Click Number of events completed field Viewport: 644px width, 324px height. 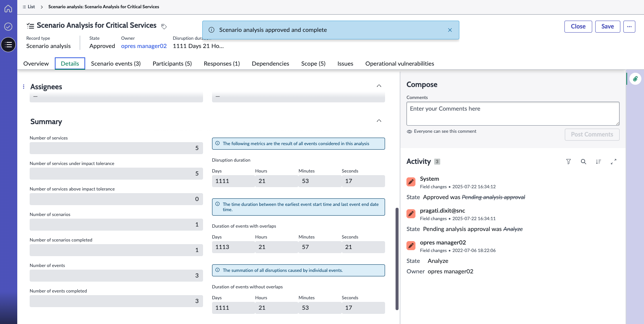(x=116, y=301)
